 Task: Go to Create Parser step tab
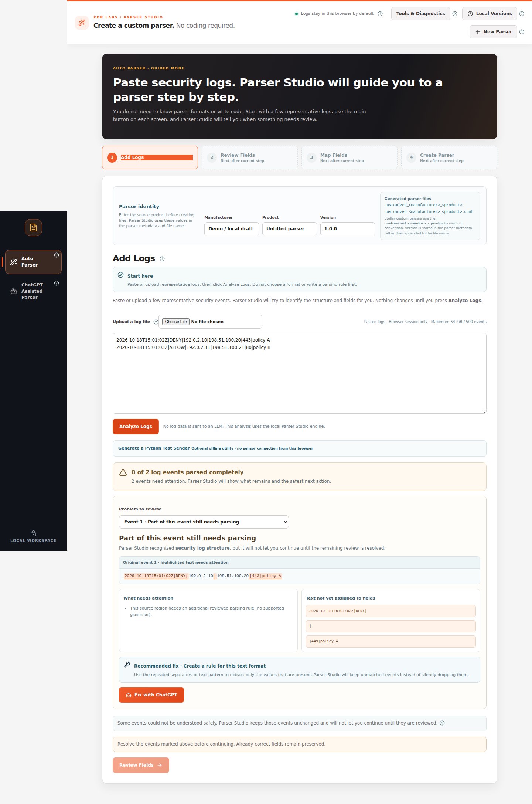point(449,157)
